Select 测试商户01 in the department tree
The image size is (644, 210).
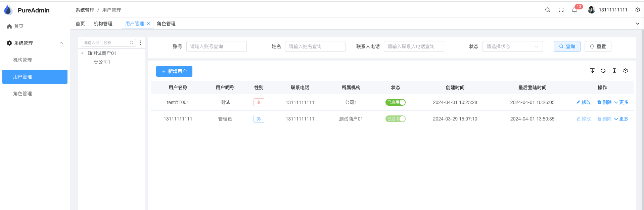click(x=104, y=53)
